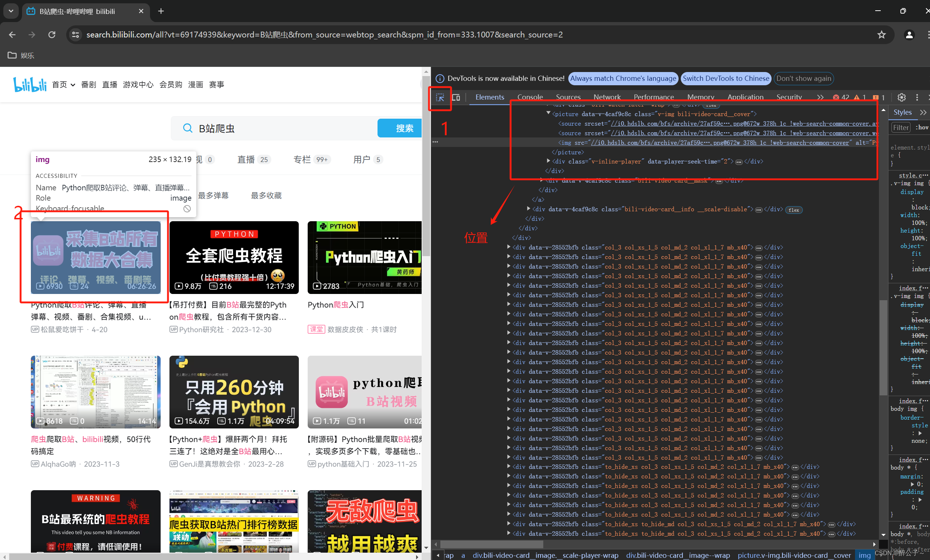930x560 pixels.
Task: Switch to the Console tab
Action: [x=530, y=97]
